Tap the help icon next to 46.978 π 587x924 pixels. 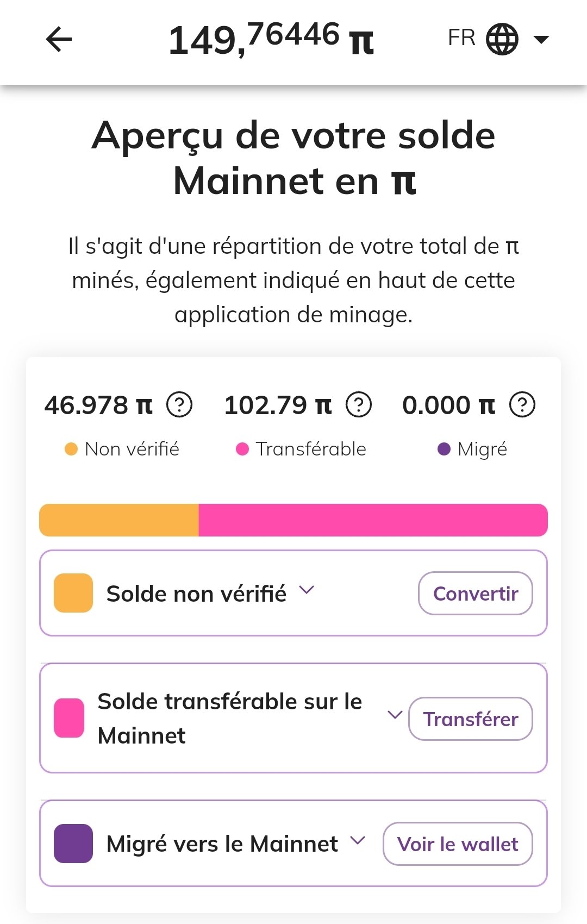[179, 405]
